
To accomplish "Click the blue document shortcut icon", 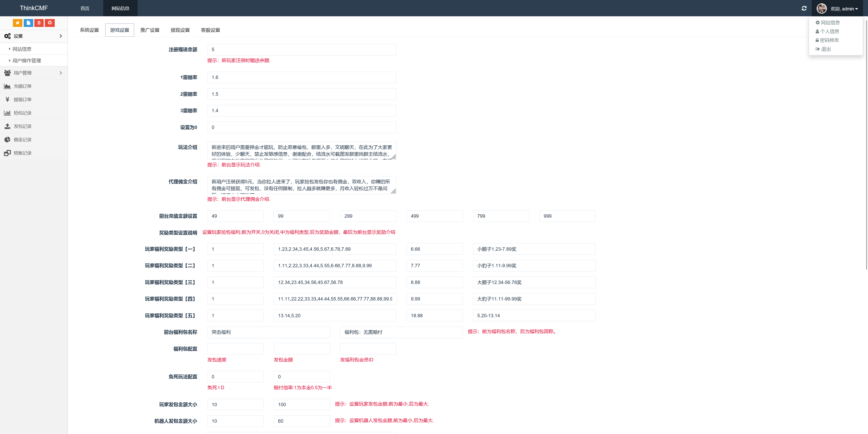I will pos(28,23).
